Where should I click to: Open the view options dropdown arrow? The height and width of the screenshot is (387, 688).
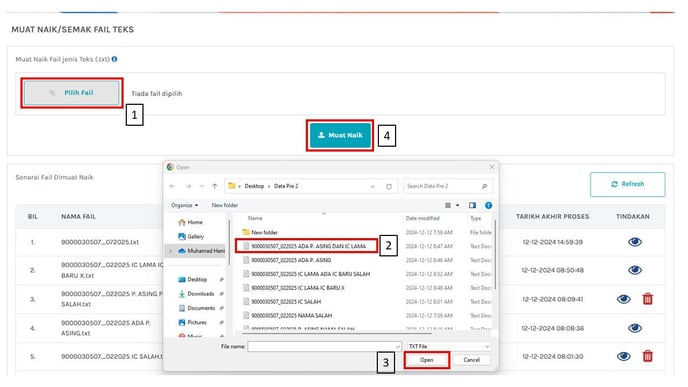click(x=457, y=205)
